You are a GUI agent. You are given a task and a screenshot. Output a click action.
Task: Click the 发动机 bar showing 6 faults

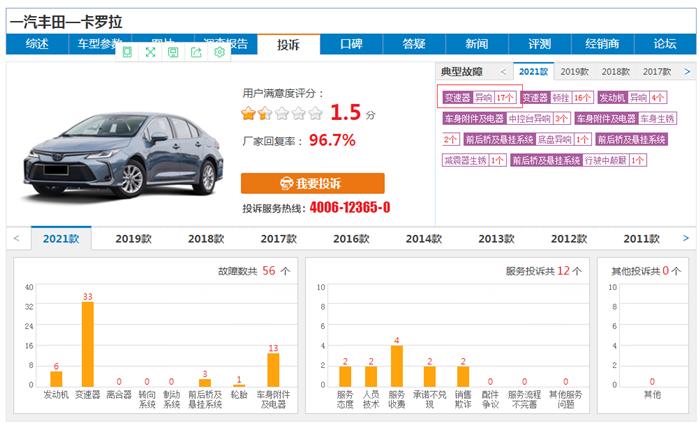click(56, 379)
